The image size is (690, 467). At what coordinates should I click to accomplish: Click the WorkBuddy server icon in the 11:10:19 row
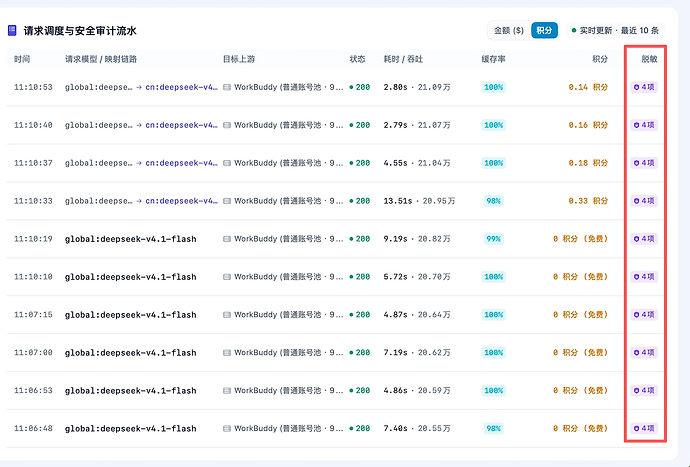[227, 239]
